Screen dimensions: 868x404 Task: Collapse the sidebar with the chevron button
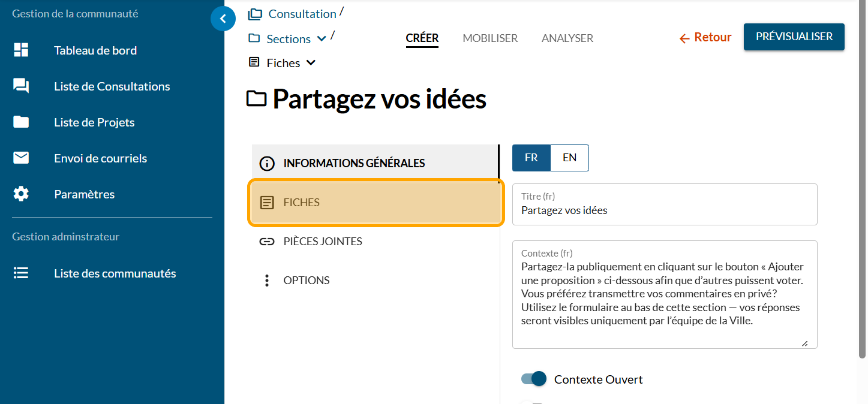(223, 19)
